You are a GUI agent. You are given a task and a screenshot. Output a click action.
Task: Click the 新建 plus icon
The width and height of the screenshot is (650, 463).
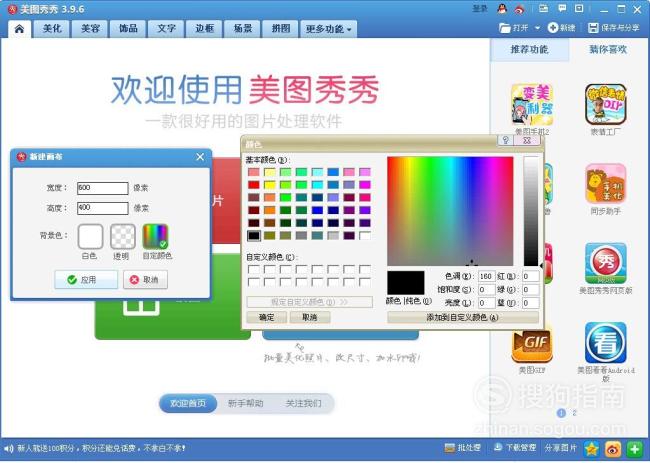553,28
